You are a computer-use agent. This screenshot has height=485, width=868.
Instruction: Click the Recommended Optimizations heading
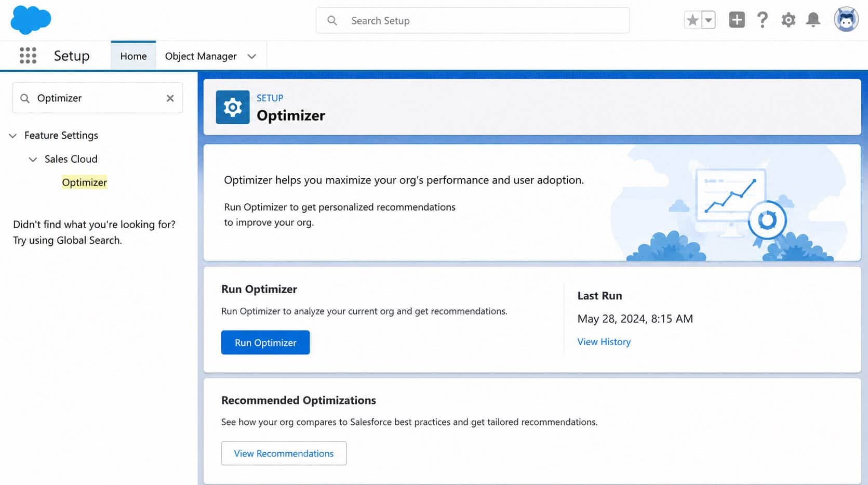click(x=299, y=400)
